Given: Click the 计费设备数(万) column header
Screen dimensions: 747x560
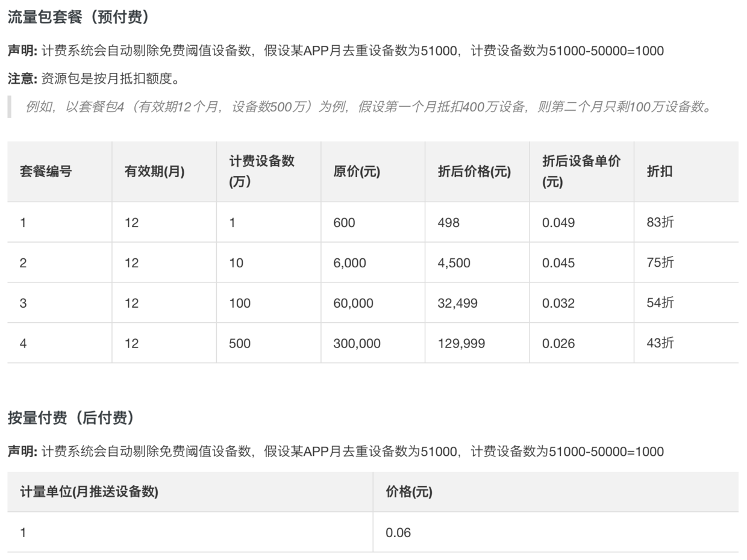Looking at the screenshot, I should [269, 172].
